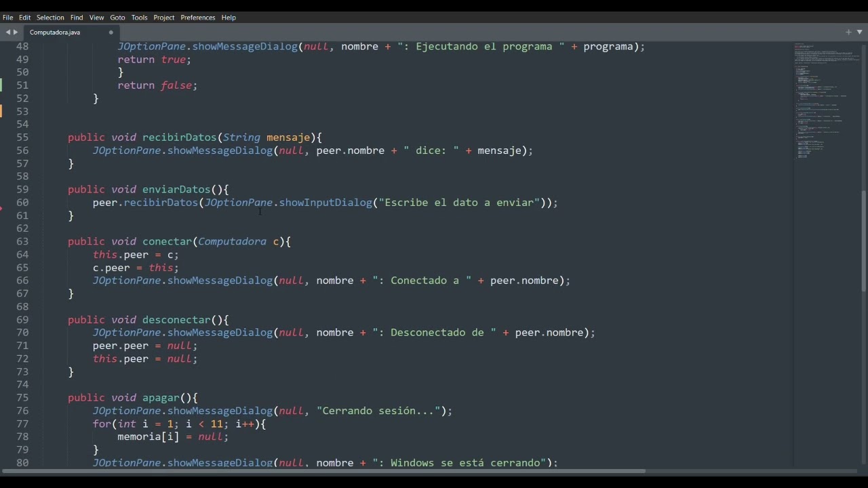
Task: Open the tab list dropdown arrow
Action: click(859, 32)
